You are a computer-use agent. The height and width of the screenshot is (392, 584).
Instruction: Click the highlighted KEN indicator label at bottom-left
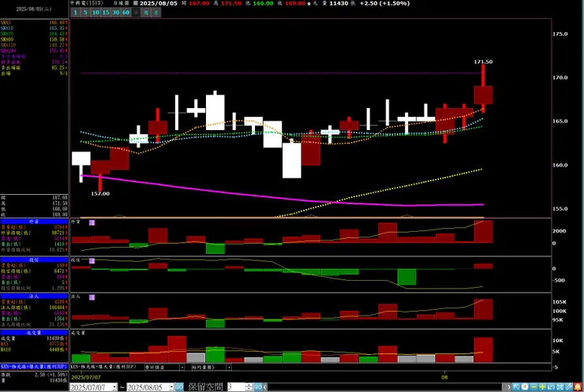34,367
